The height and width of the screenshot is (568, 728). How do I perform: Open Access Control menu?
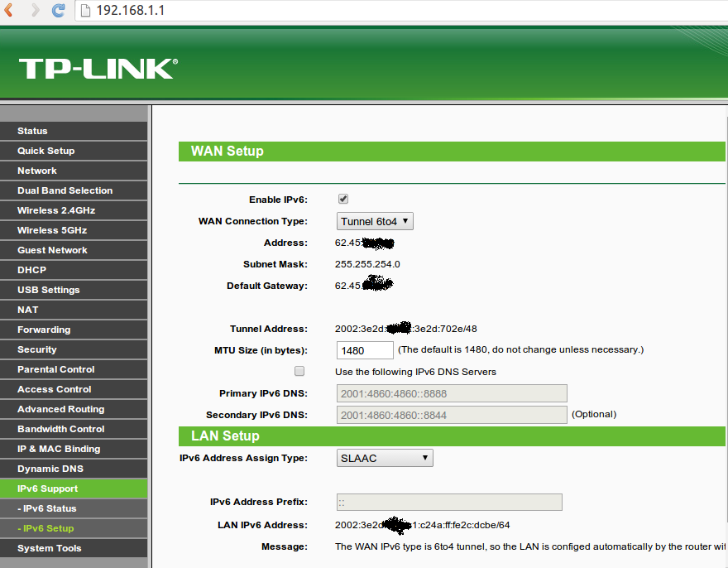(x=74, y=389)
